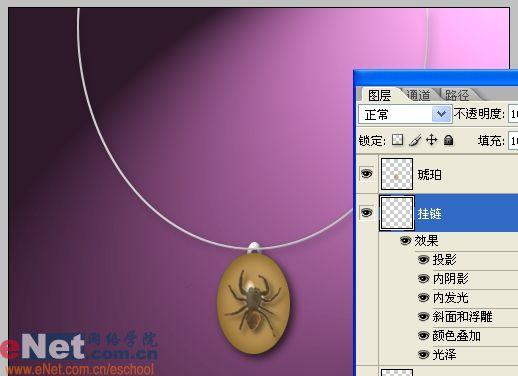Viewport: 518px width, 376px height.
Task: Switch to the 图层 (Layers) tab
Action: click(x=379, y=95)
